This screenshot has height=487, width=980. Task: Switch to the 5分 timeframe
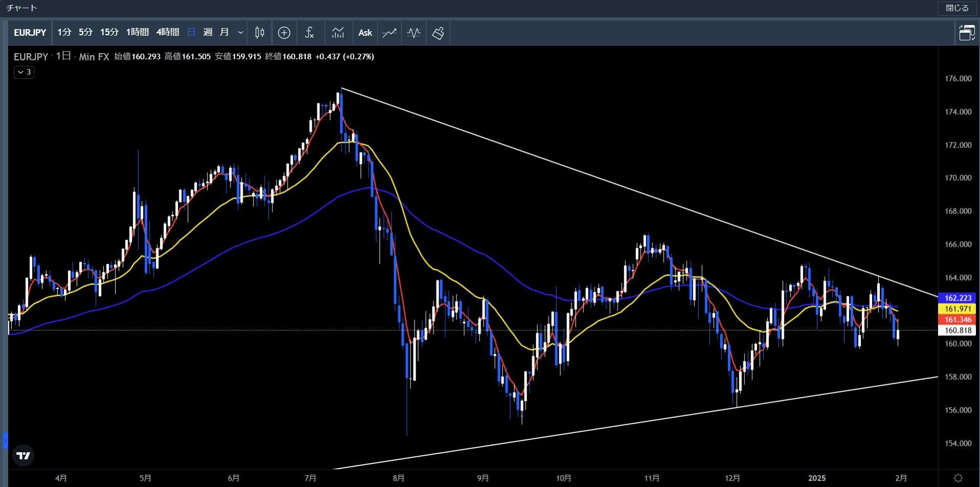[85, 33]
